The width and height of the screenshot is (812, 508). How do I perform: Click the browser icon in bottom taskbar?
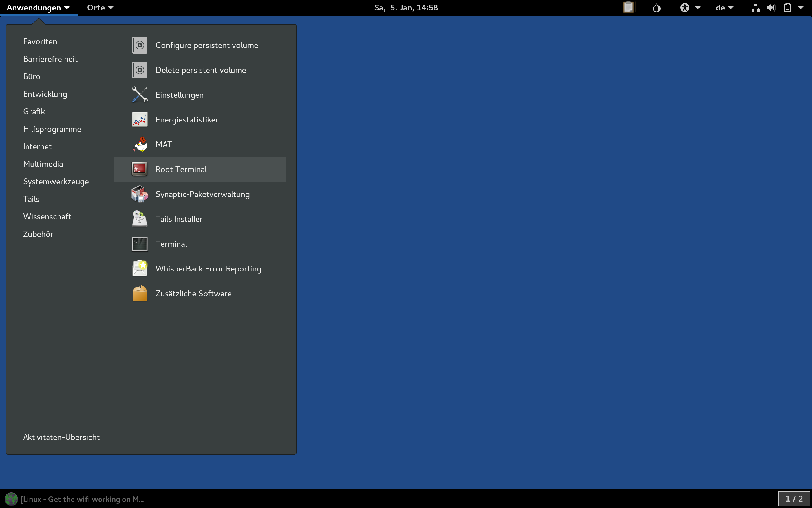coord(11,499)
